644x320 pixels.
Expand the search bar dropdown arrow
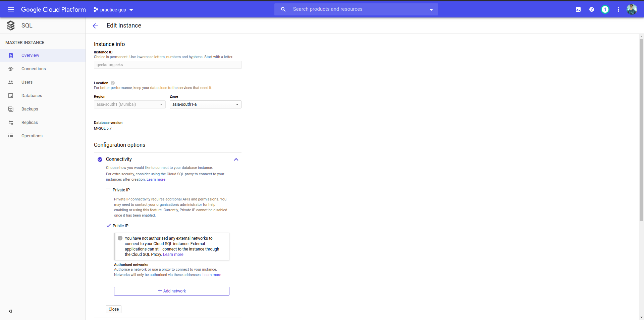coord(431,9)
